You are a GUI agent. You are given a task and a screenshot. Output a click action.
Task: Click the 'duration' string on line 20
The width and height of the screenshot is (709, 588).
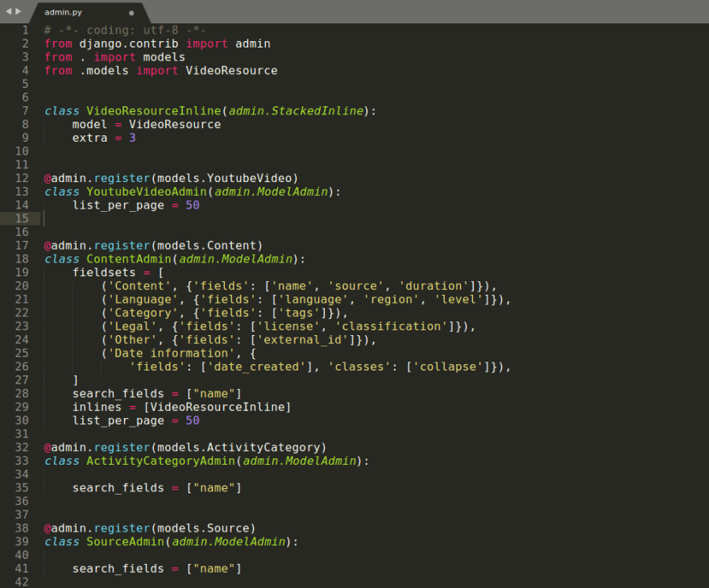click(x=434, y=286)
